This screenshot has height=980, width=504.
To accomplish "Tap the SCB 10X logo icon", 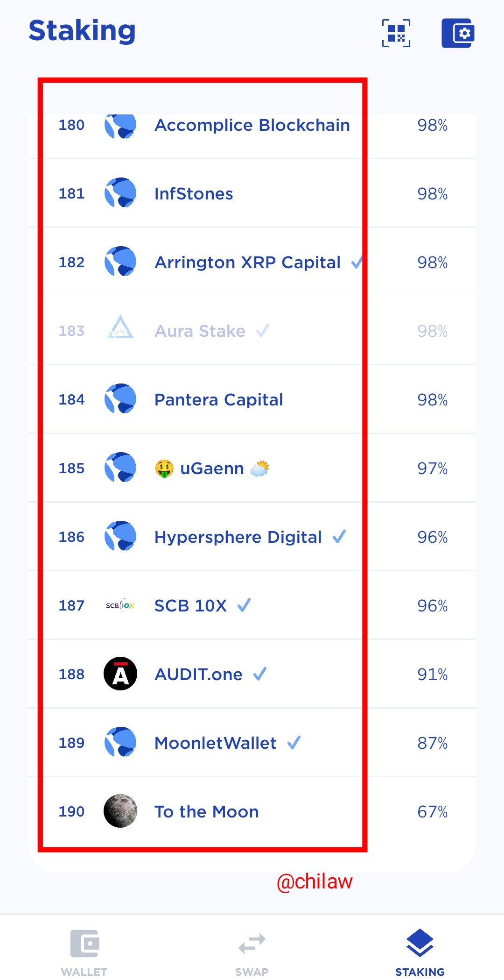I will coord(120,605).
